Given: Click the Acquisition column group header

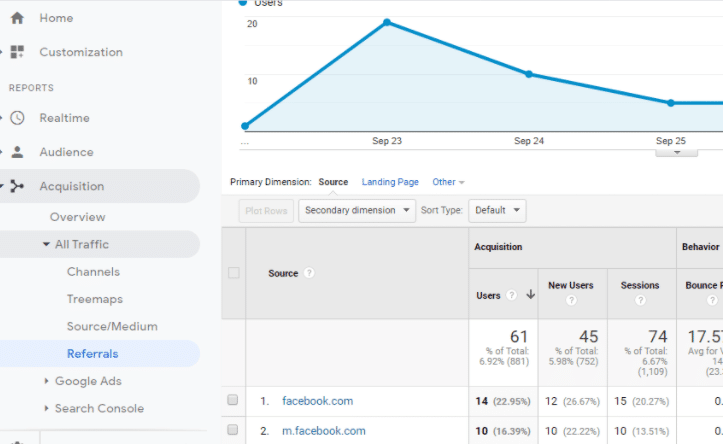Looking at the screenshot, I should pyautogui.click(x=498, y=247).
